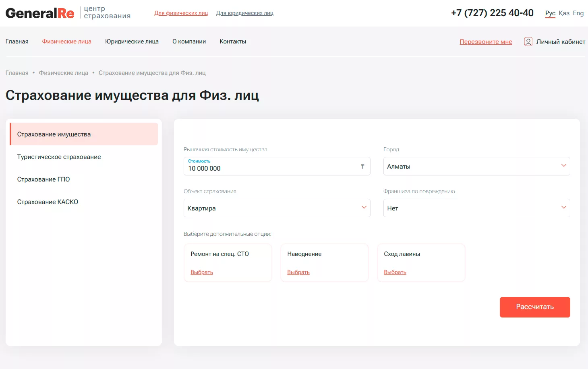Open Юридические лица navigation item
This screenshot has width=588, height=369.
tap(132, 41)
